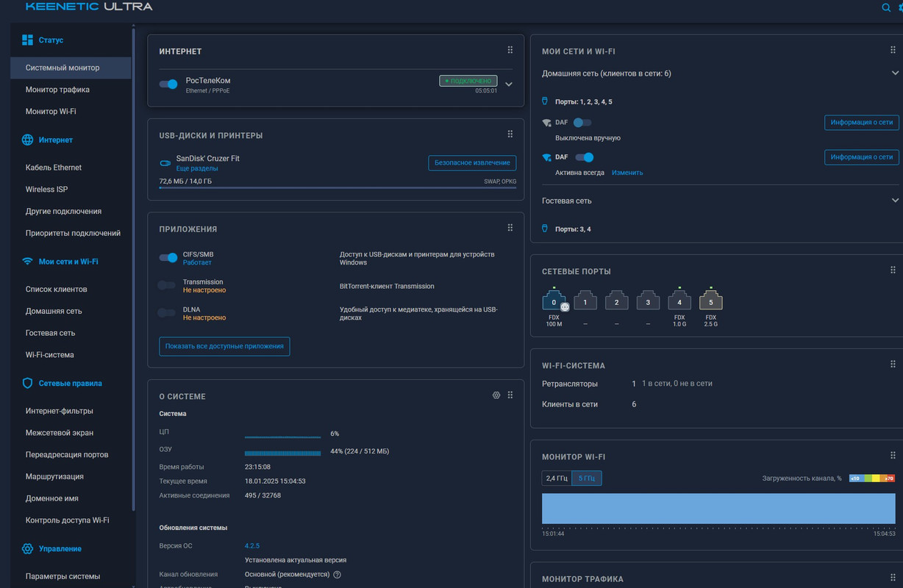Click drag handle of Wi-Fi-система card

pos(893,365)
